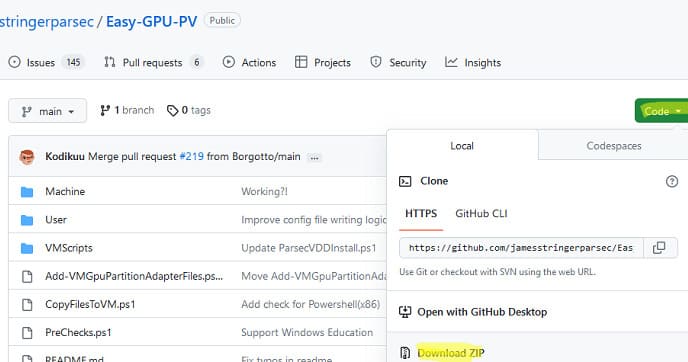Screen dimensions: 688x362
Task: Click the tag icon beside 0 tags
Action: click(172, 111)
